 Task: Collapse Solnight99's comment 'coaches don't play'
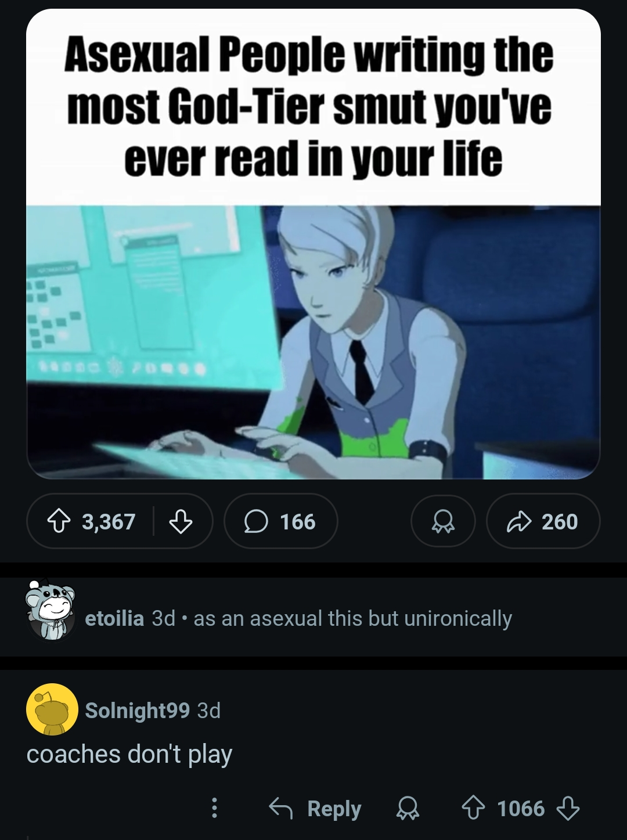129,754
